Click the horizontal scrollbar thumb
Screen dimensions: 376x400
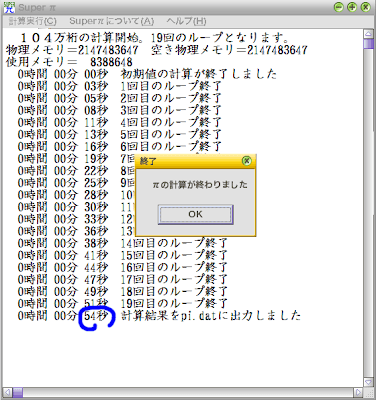18,392
